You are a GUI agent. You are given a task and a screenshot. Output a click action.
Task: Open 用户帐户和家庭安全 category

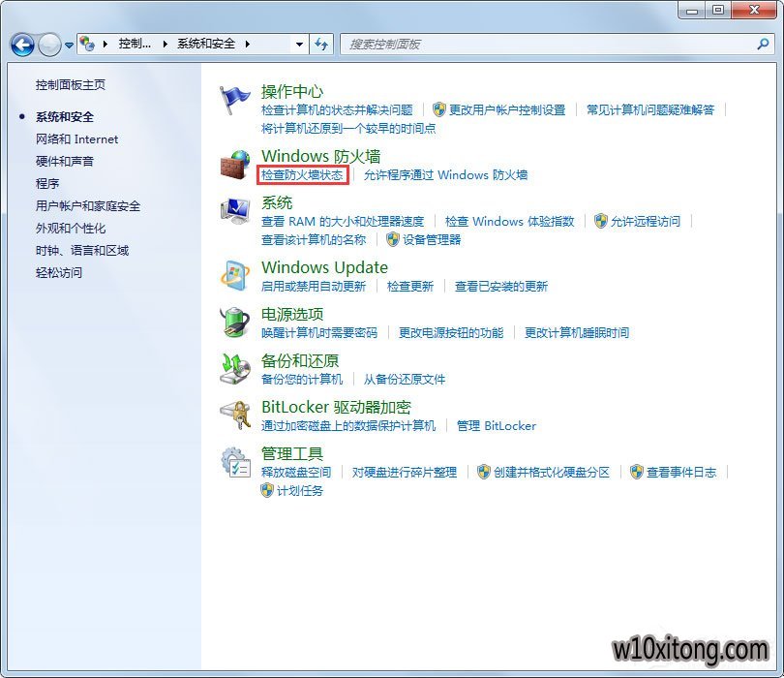[88, 205]
